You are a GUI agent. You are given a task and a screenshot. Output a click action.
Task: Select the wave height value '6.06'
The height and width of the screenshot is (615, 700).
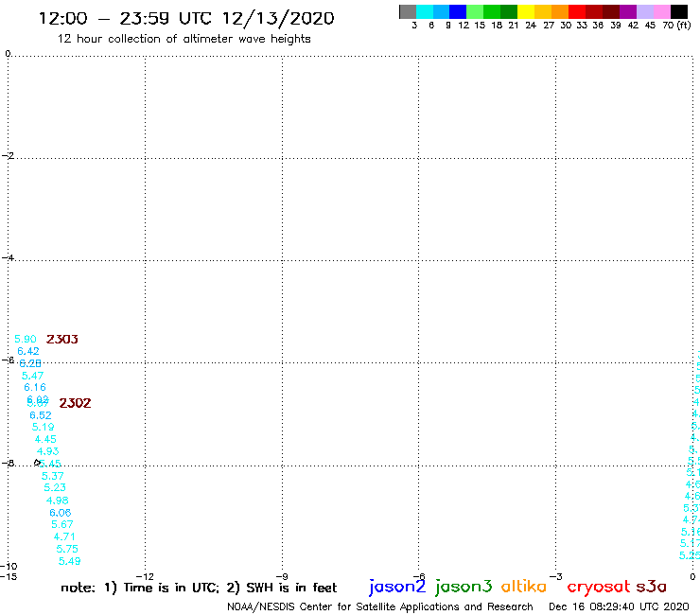tap(61, 513)
